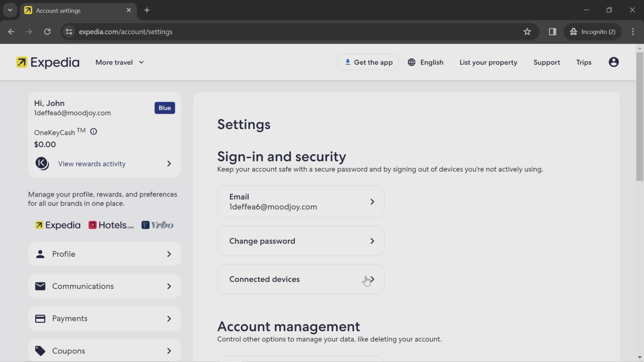Click the Email address 1deffea6@moodjoy.com in settings
This screenshot has width=644, height=362.
(273, 207)
